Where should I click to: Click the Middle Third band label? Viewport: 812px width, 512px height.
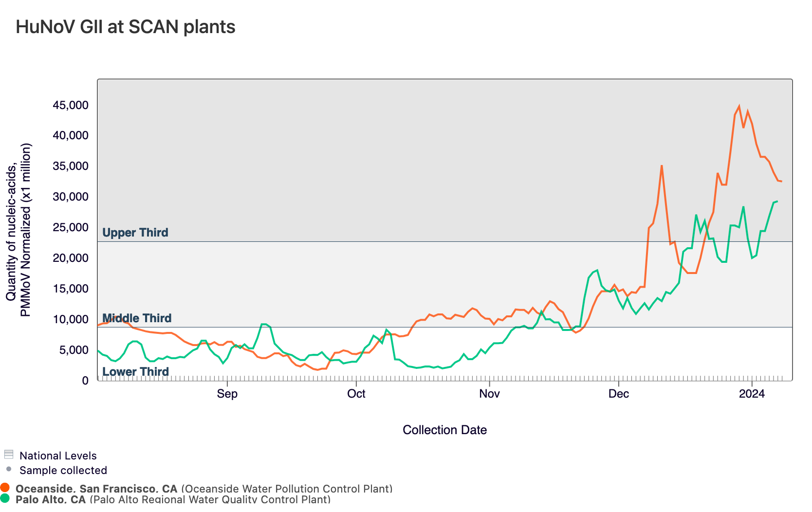(x=137, y=318)
